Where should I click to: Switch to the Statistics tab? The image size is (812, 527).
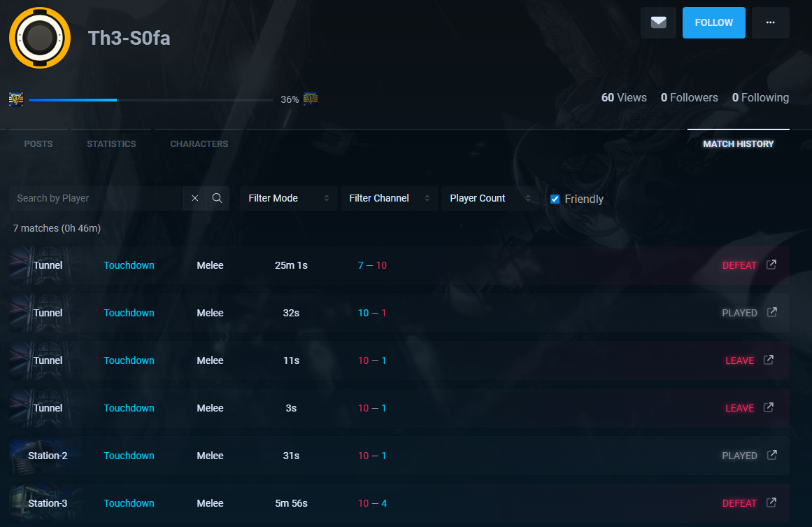(x=111, y=143)
